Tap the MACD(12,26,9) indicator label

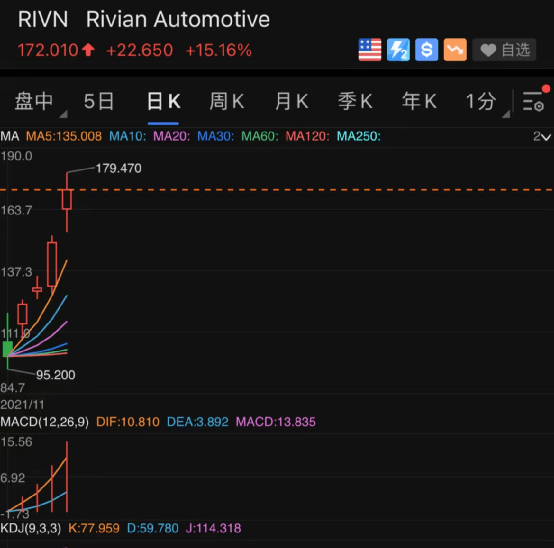45,422
